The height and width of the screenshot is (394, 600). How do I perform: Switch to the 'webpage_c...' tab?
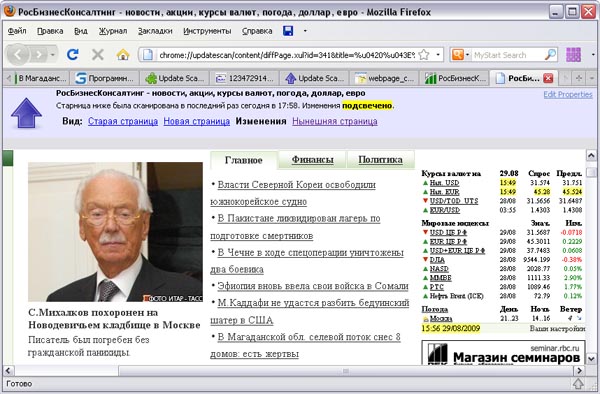[385, 78]
